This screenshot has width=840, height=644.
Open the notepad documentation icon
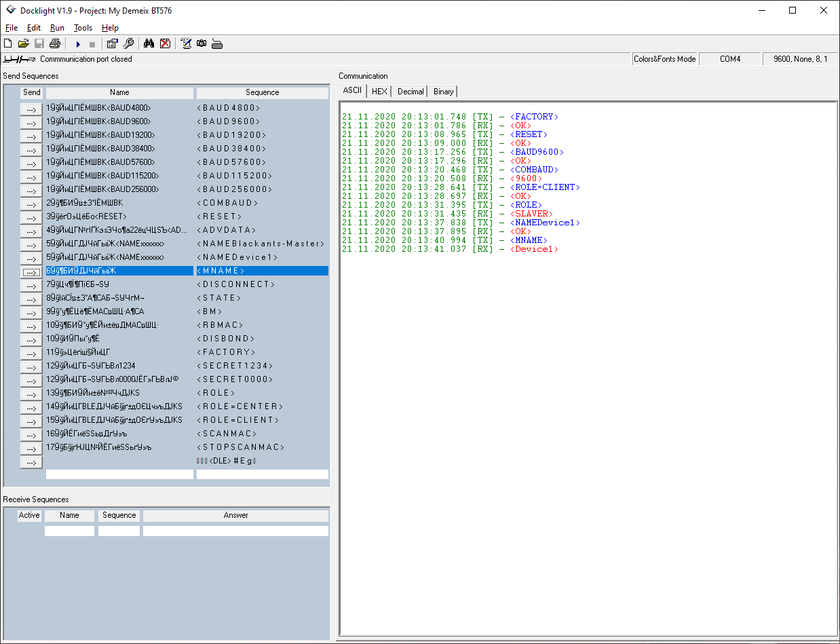[x=186, y=43]
